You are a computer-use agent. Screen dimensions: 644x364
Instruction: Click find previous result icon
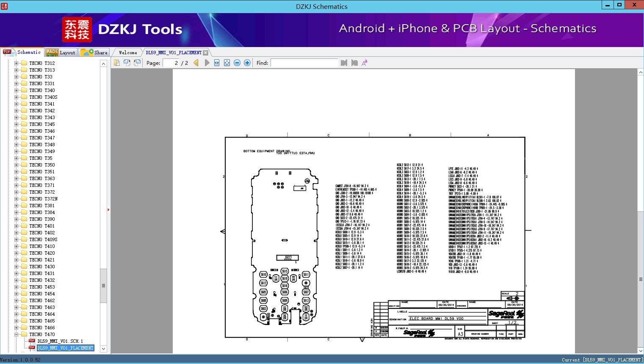344,63
